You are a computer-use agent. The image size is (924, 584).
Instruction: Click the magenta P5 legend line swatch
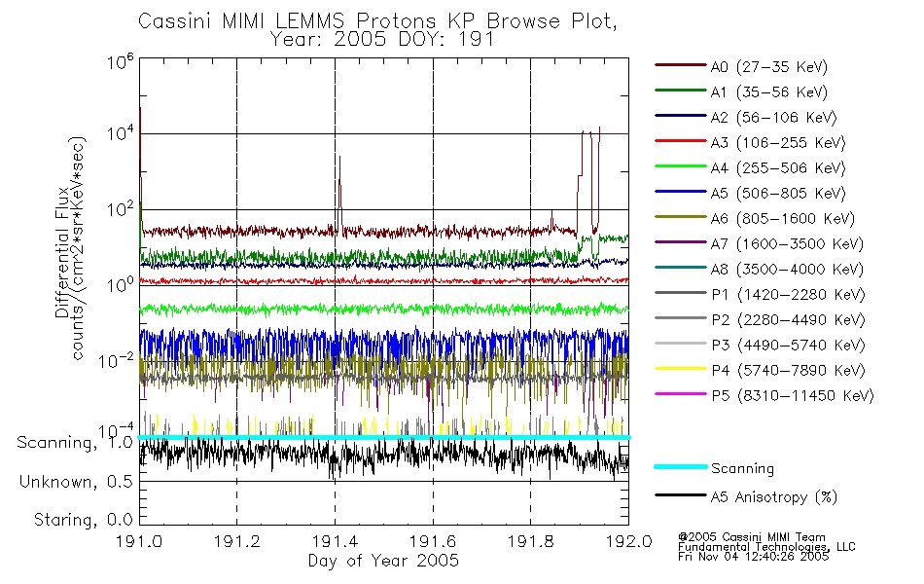(680, 393)
